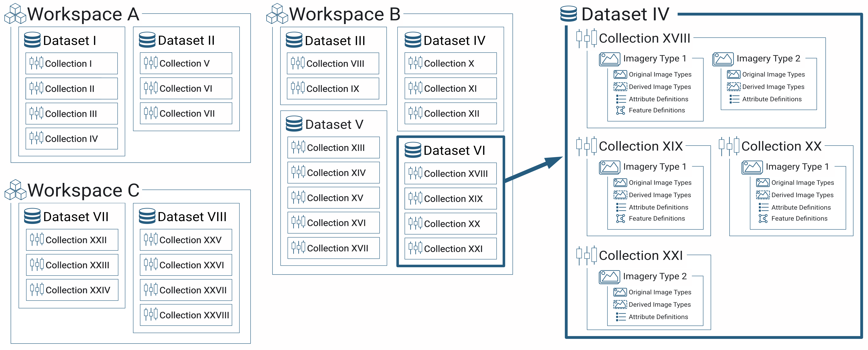Select the Collection XVII box
This screenshot has width=868, height=350.
point(334,248)
